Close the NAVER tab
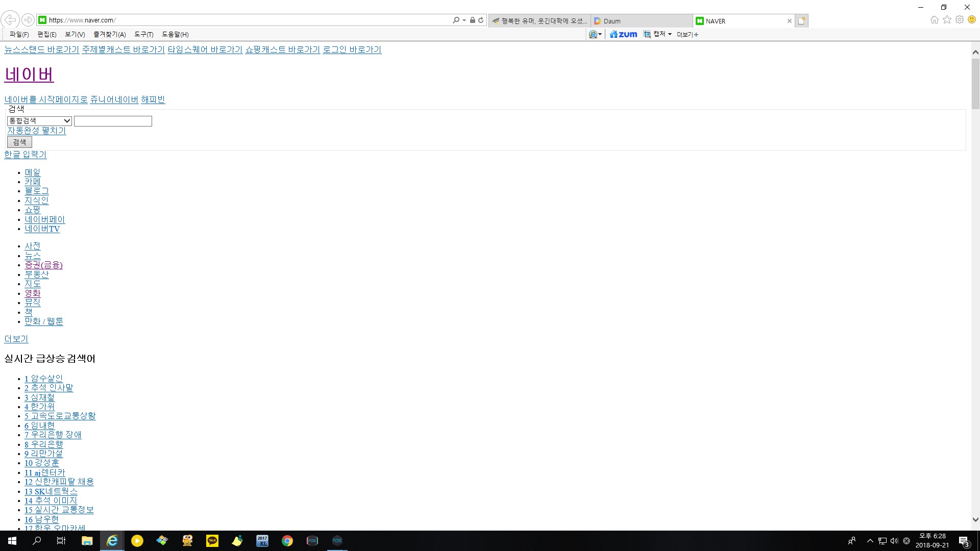This screenshot has width=980, height=551. 789,21
